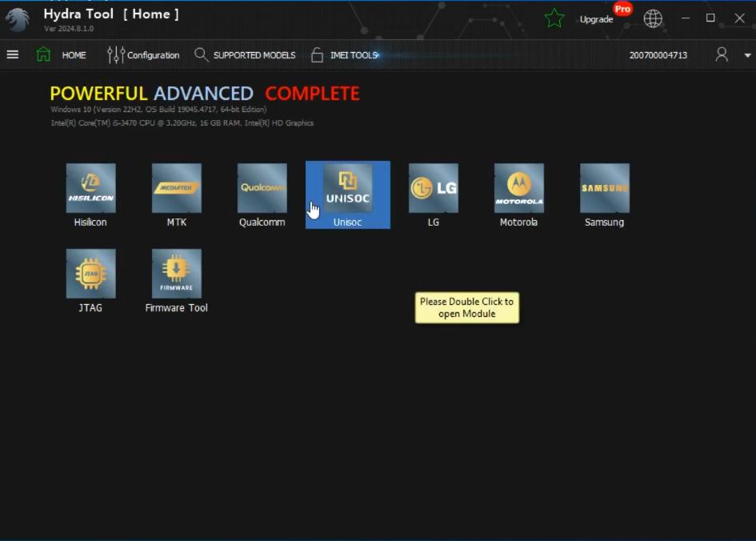Image resolution: width=756 pixels, height=541 pixels.
Task: Select the Unisoc module icon
Action: tap(348, 188)
